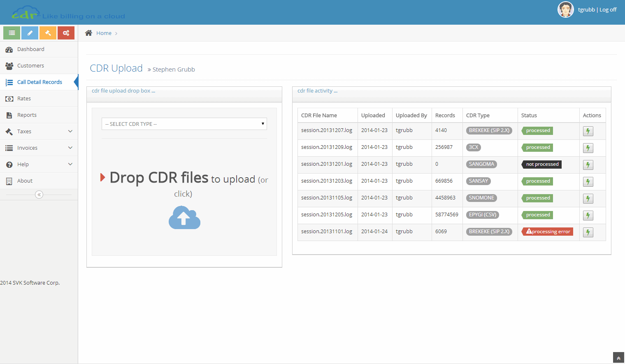Click the Log off link
The width and height of the screenshot is (625, 364).
point(608,9)
